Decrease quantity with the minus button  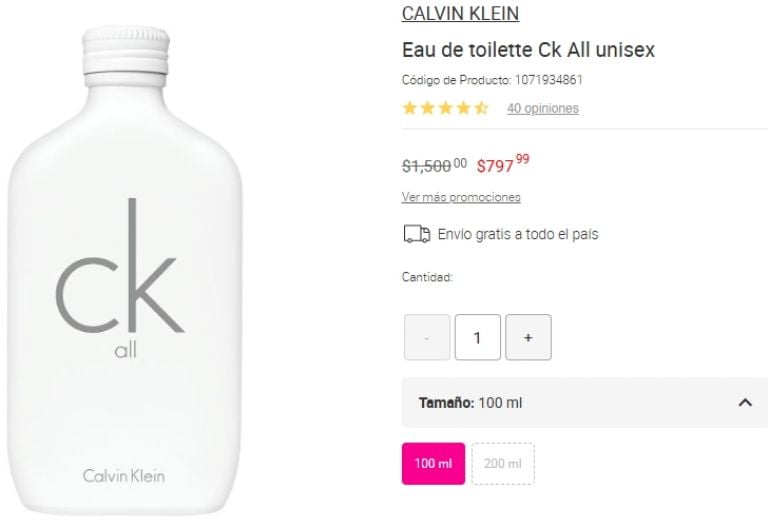tap(427, 337)
